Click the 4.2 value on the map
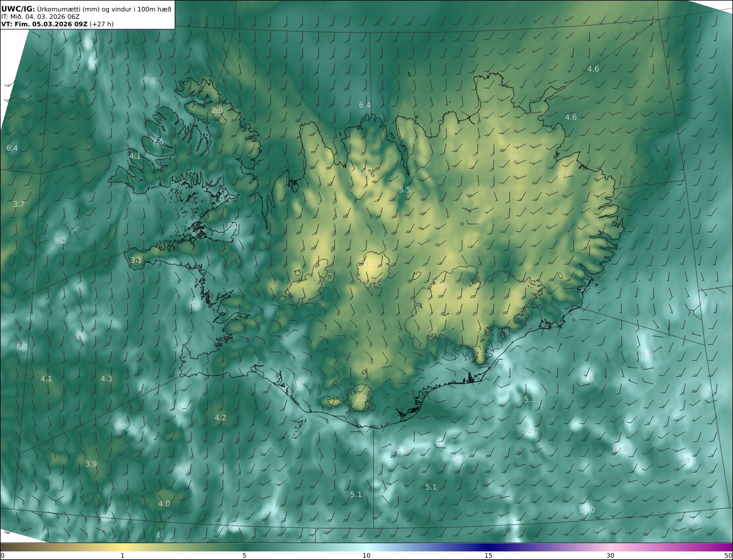 click(220, 418)
